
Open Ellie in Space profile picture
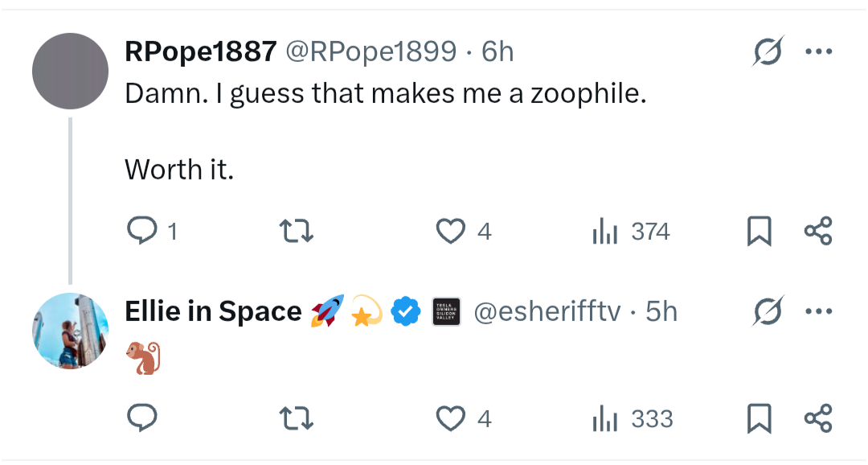pos(70,331)
